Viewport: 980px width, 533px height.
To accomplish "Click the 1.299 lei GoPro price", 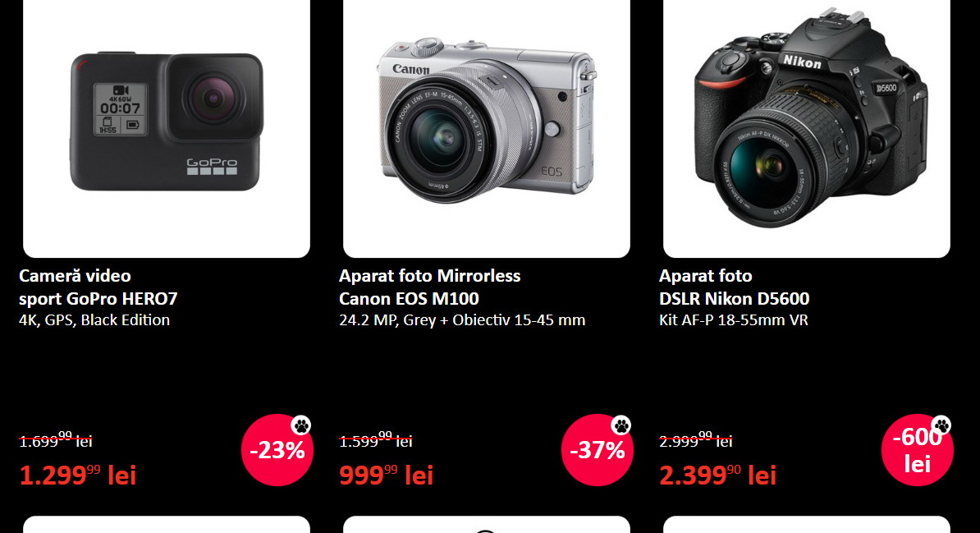I will (77, 476).
